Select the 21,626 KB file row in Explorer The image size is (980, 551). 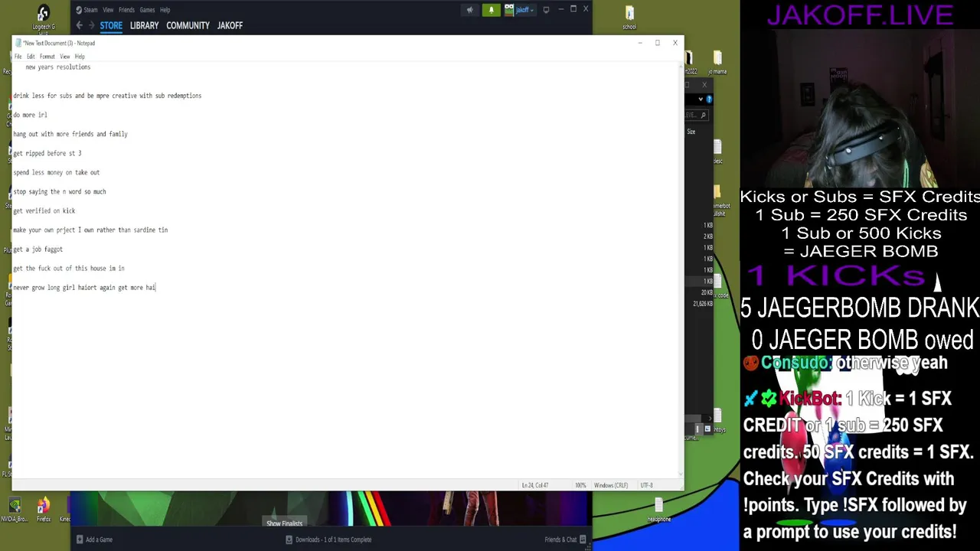(x=703, y=304)
